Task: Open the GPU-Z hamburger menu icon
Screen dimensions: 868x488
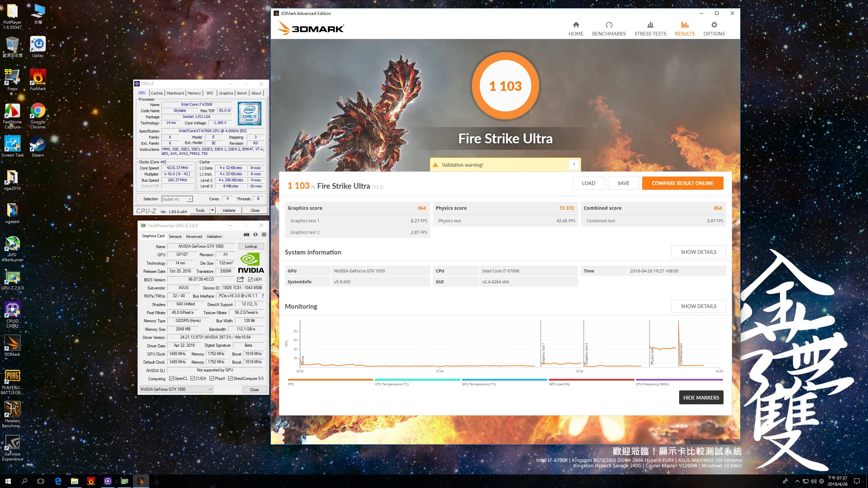Action: coord(264,235)
